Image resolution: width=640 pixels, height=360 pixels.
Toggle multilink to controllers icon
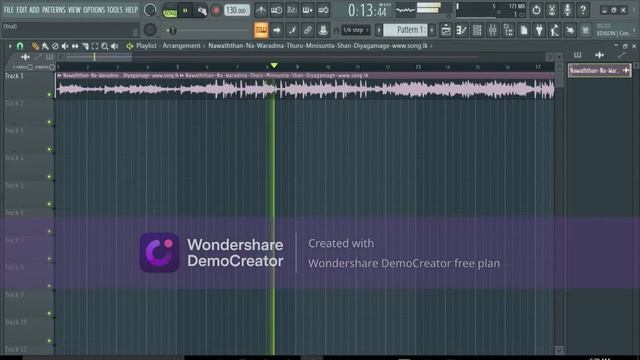pyautogui.click(x=323, y=30)
